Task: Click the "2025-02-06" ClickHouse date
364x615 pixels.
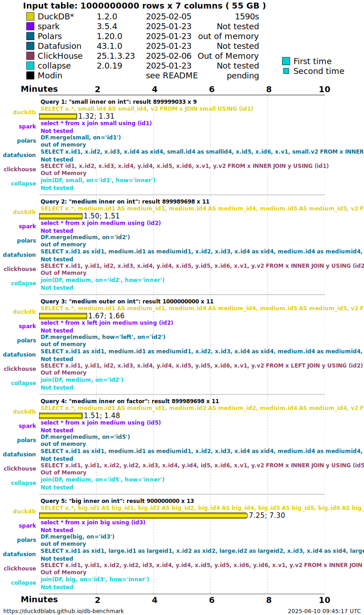Action: click(x=168, y=56)
